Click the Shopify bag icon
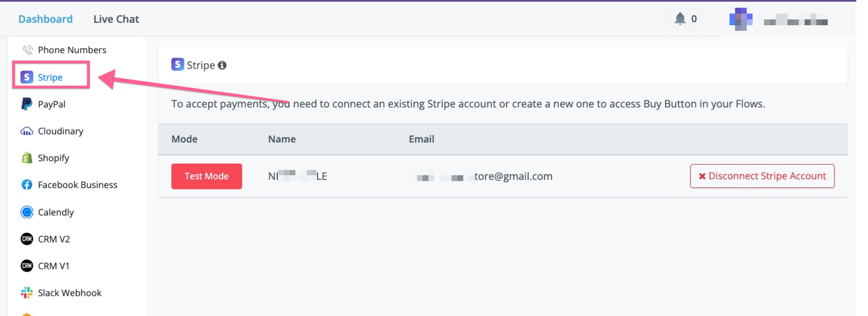 (x=27, y=158)
